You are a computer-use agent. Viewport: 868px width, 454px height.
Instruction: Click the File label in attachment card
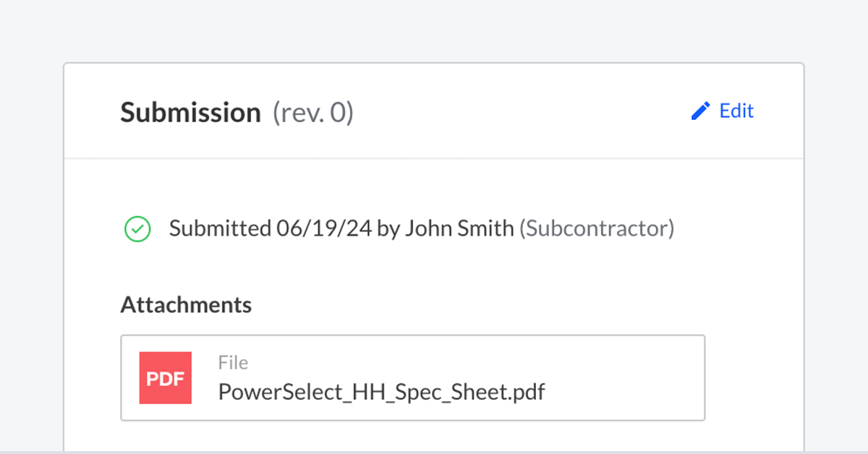pos(233,362)
